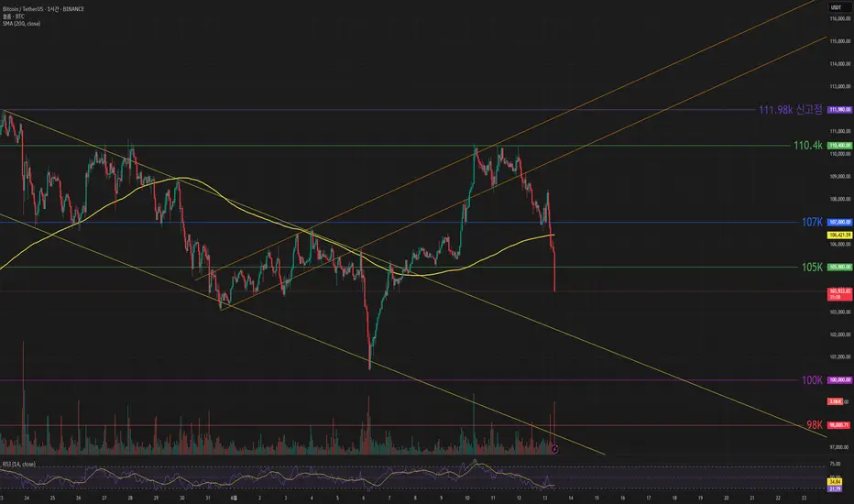This screenshot has height=504, width=854.
Task: Click the blue 107,000.00 price tag
Action: tap(840, 223)
